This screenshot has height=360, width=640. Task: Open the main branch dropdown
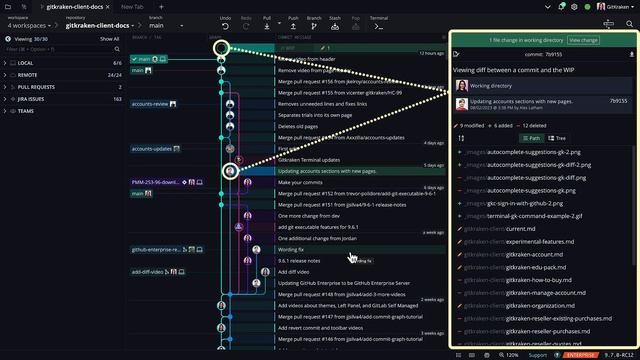(x=166, y=26)
